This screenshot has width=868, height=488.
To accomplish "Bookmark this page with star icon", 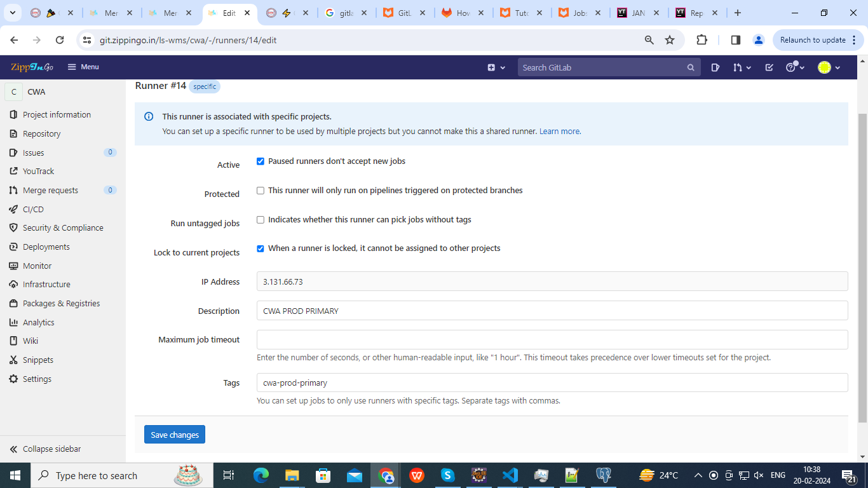I will (x=670, y=40).
